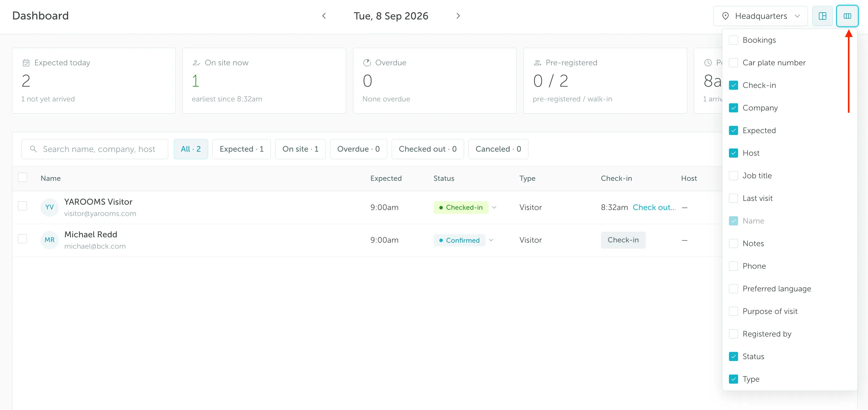Select the All · 2 filter tab
Viewport: 868px width, 410px height.
(x=191, y=149)
